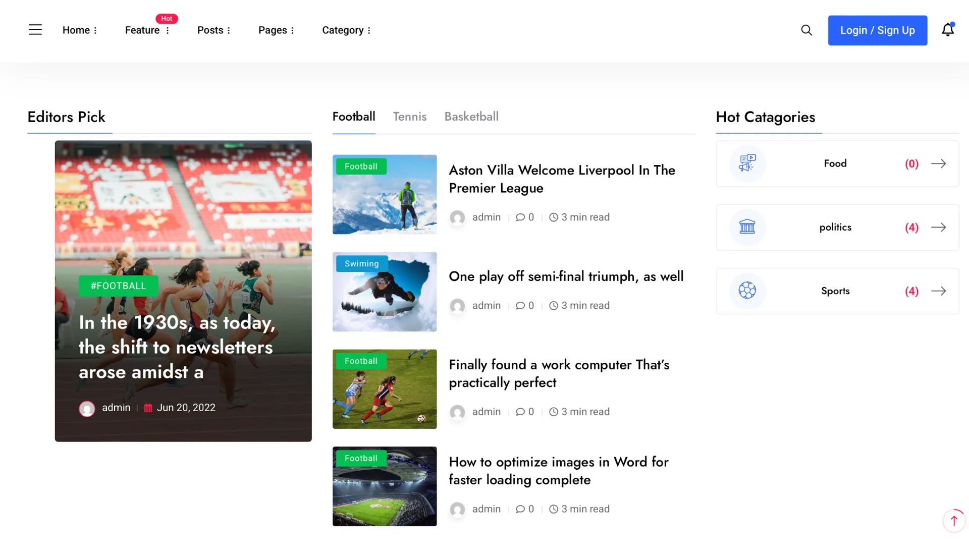969x560 pixels.
Task: Open the Posts menu
Action: coord(213,30)
